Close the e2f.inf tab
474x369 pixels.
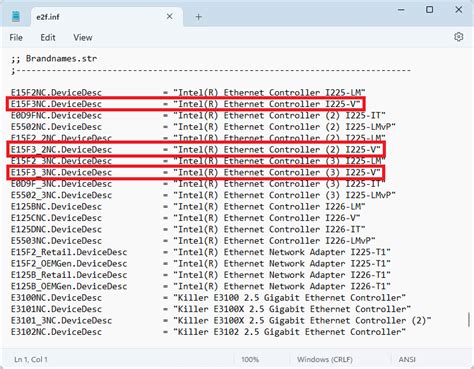coord(169,16)
